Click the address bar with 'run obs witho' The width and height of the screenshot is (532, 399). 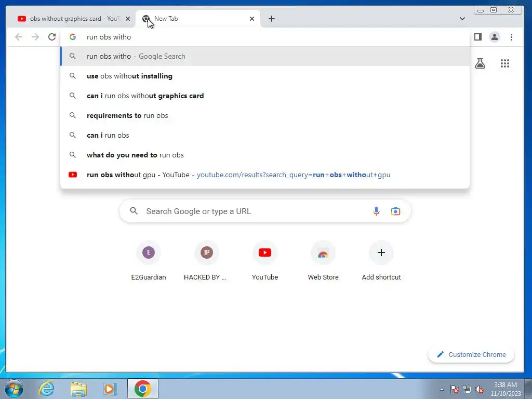(264, 37)
